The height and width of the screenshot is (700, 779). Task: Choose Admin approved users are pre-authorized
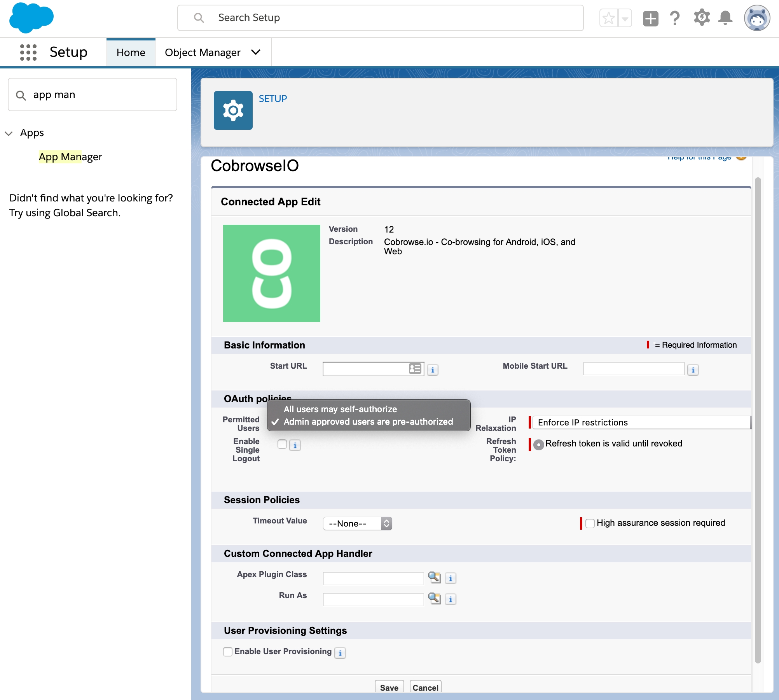tap(369, 422)
